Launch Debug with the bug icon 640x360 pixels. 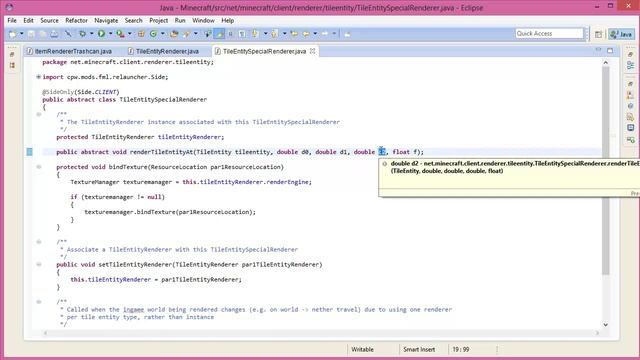(x=82, y=34)
